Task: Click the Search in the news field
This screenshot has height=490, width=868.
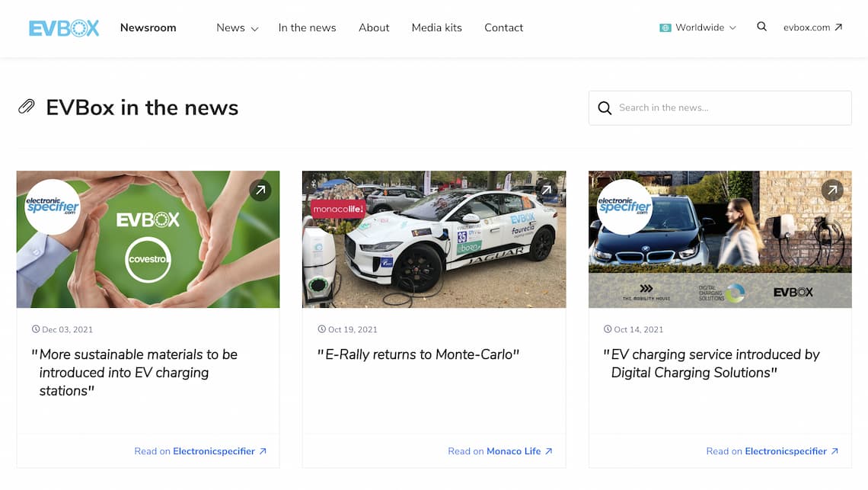Action: point(720,107)
